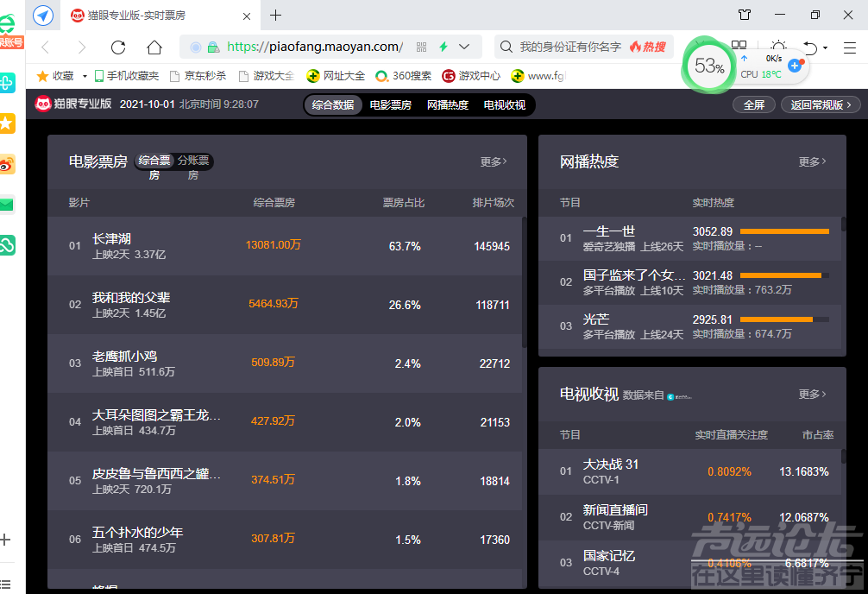Open the browser hamburger menu
This screenshot has height=594, width=868.
point(850,48)
